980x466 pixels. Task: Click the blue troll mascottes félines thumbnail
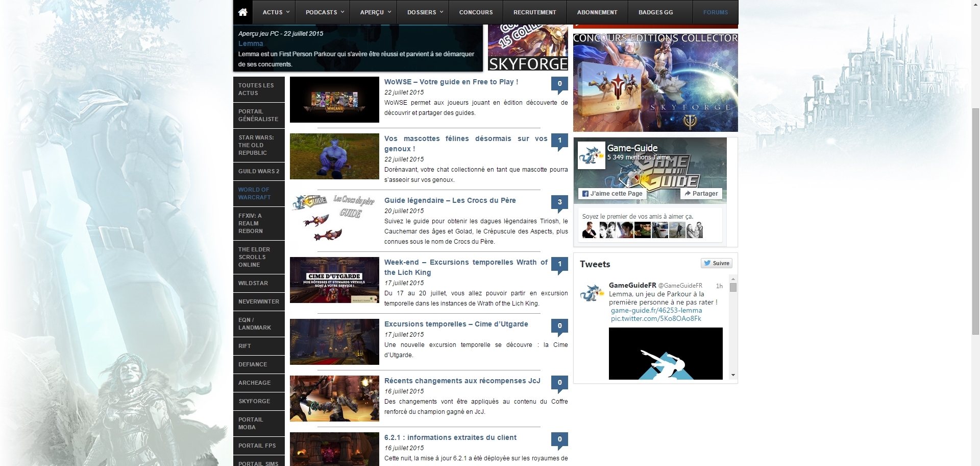(x=334, y=156)
